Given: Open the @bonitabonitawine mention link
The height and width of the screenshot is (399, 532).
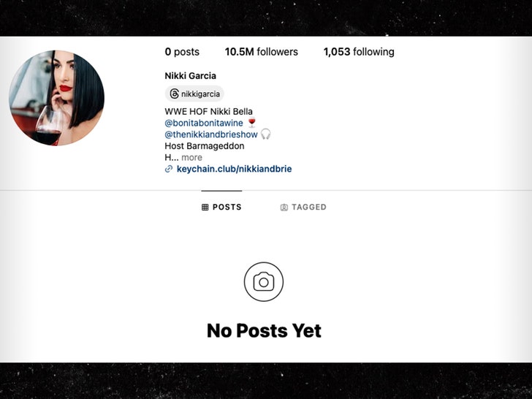Looking at the screenshot, I should coord(204,123).
